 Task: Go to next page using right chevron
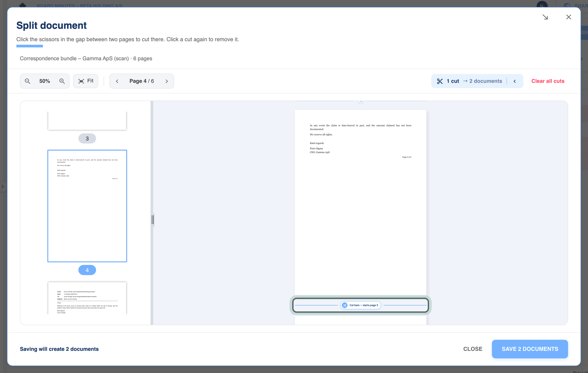click(x=167, y=81)
